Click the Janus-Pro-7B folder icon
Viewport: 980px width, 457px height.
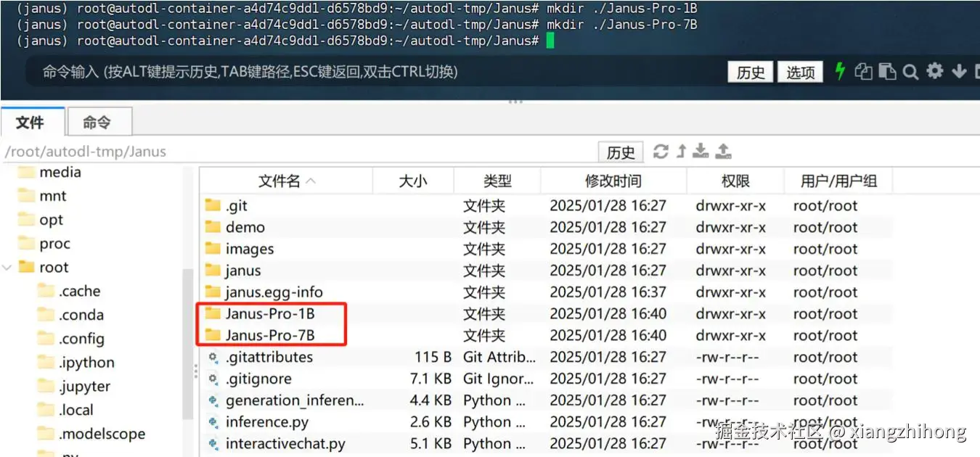(x=213, y=335)
